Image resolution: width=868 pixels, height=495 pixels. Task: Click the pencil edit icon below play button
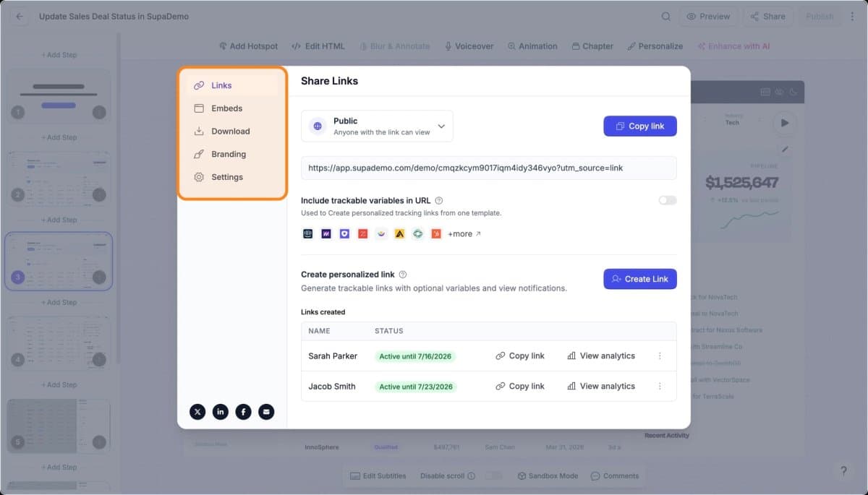(786, 149)
